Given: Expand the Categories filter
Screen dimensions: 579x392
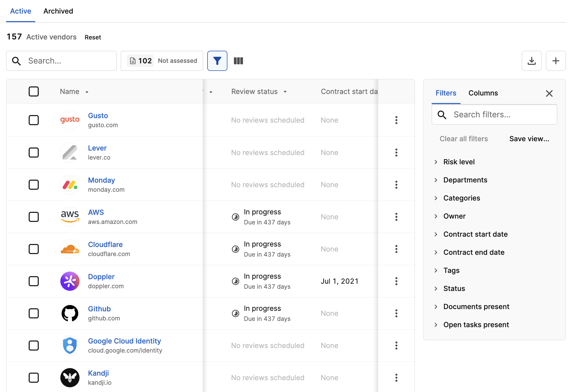Looking at the screenshot, I should point(457,198).
